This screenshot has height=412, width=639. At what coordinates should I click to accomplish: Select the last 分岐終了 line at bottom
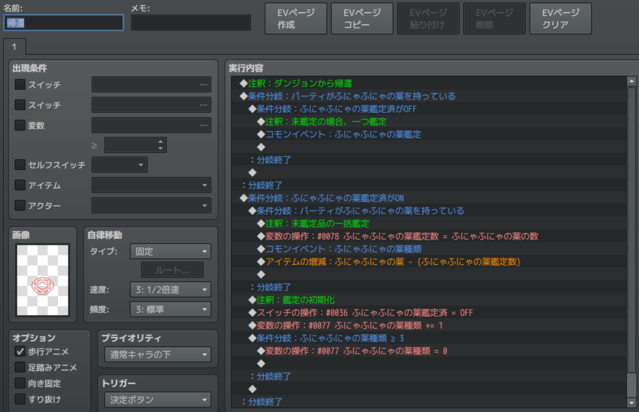(429, 401)
